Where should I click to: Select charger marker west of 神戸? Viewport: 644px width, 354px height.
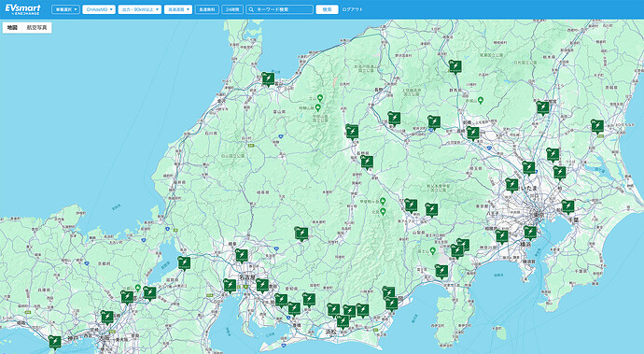(55, 342)
